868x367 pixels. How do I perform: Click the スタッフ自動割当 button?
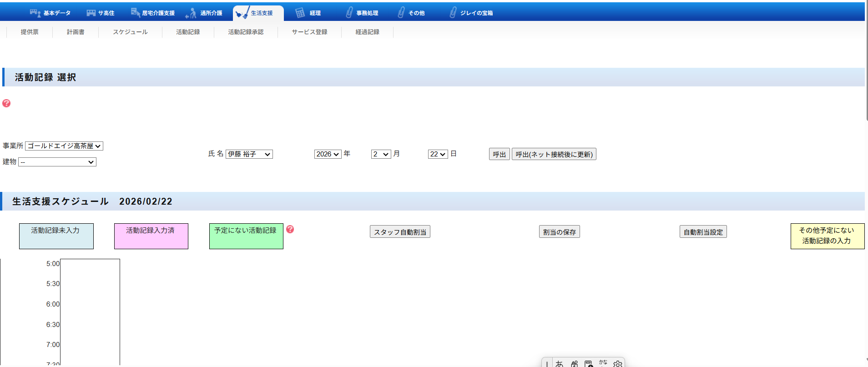(x=400, y=232)
